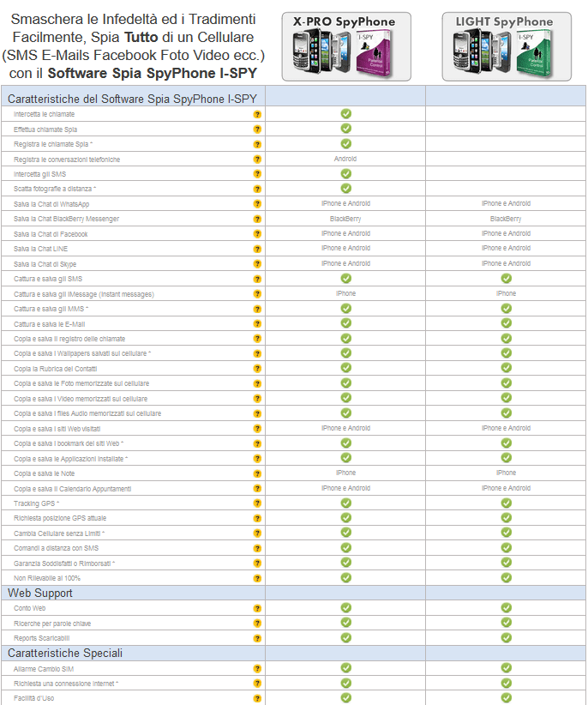Click 'Copia e salva le Applicazioni Installate' label
Screen dimensions: 588x705
pyautogui.click(x=70, y=459)
